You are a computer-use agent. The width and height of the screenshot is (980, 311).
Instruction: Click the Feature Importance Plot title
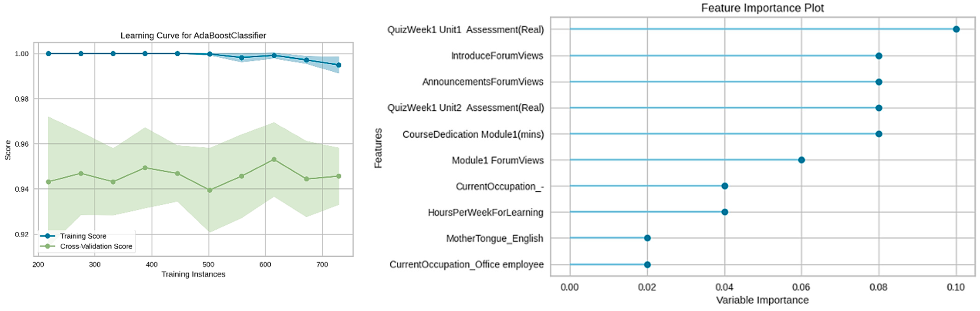762,8
